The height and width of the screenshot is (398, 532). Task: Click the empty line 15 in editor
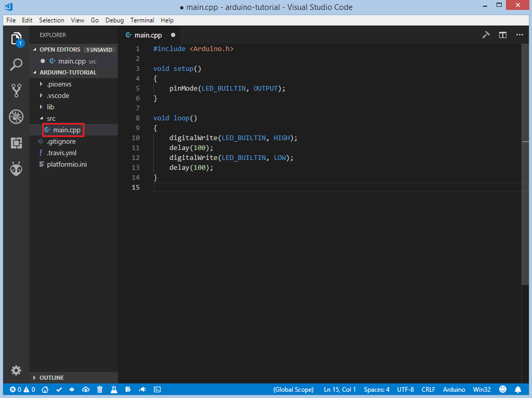tap(337, 187)
